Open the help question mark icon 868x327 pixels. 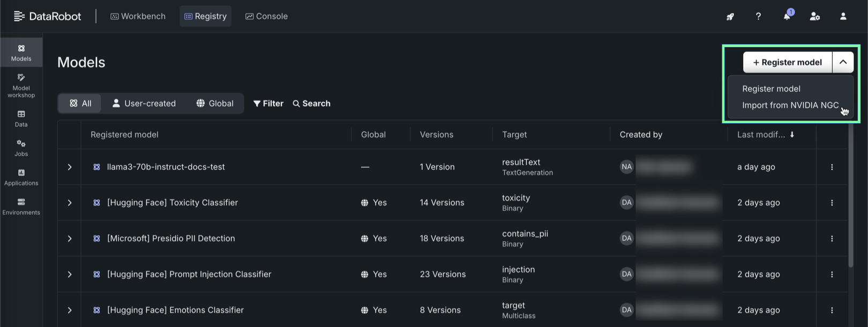tap(758, 16)
